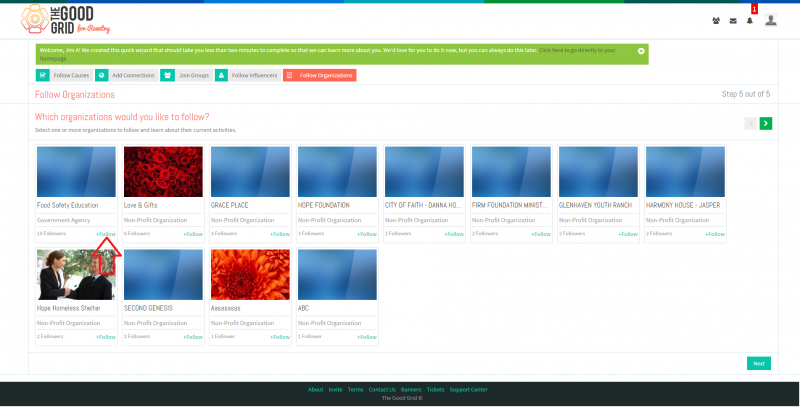Dismiss the green welcome banner
Image resolution: width=800 pixels, height=407 pixels.
tap(641, 51)
